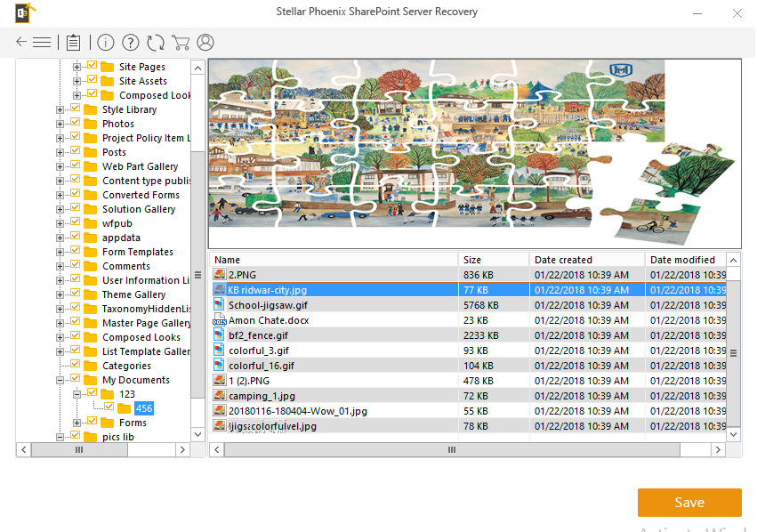Go back using the left arrow icon

21,42
